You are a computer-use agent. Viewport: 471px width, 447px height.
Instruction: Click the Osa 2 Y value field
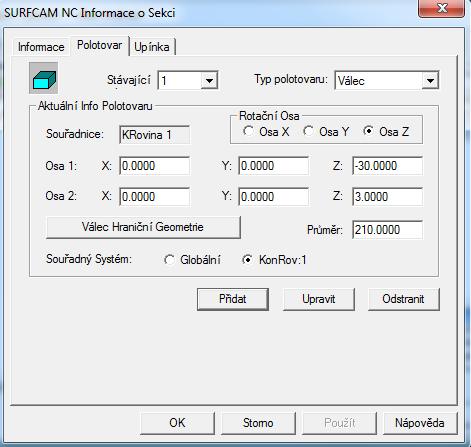[x=273, y=196]
